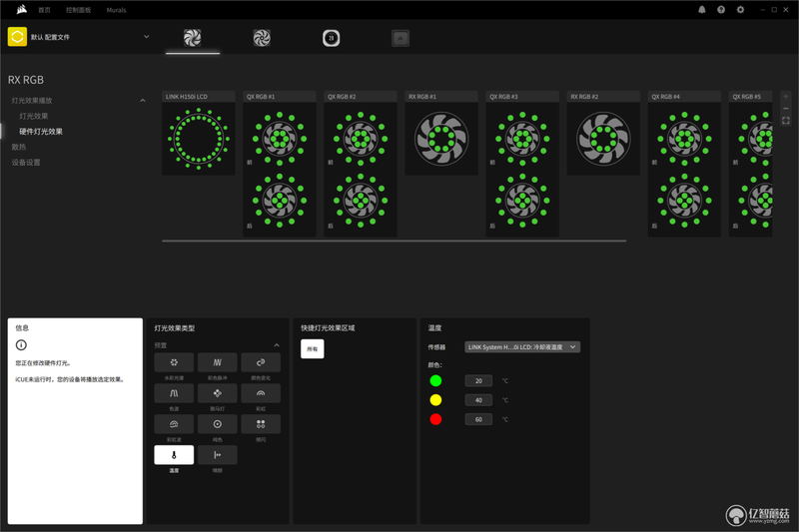Select QX RGB #4 front fan
Image resolution: width=799 pixels, height=532 pixels.
coord(684,139)
